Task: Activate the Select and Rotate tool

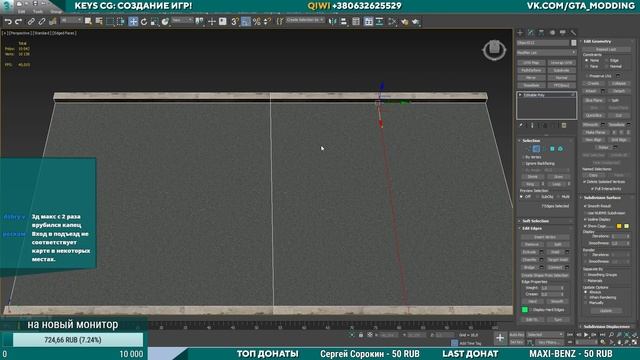Action: tap(144, 21)
